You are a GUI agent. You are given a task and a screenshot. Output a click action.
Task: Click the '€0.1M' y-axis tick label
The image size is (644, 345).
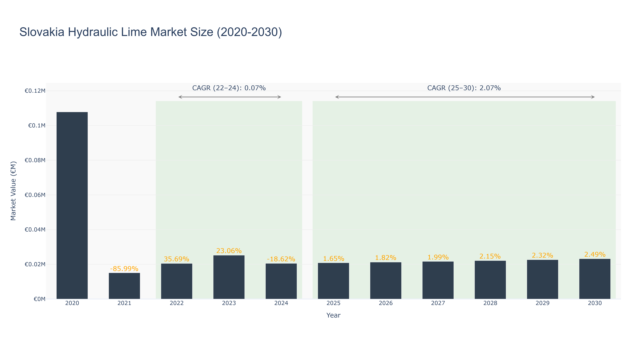(37, 125)
